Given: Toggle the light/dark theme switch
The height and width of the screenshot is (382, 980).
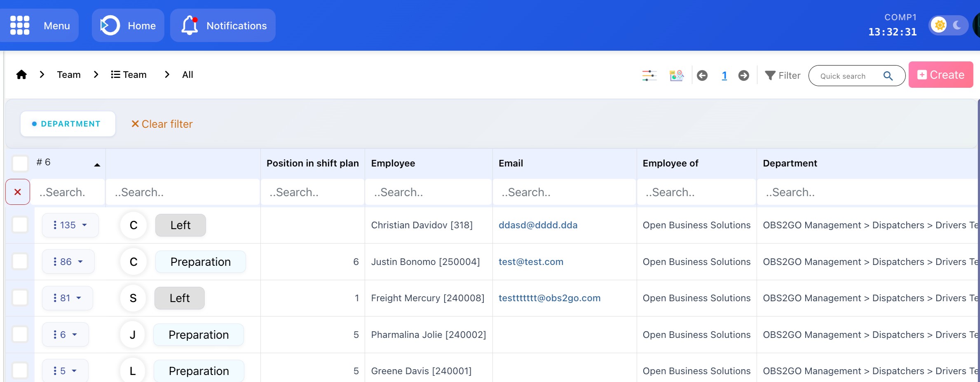Looking at the screenshot, I should [x=948, y=26].
